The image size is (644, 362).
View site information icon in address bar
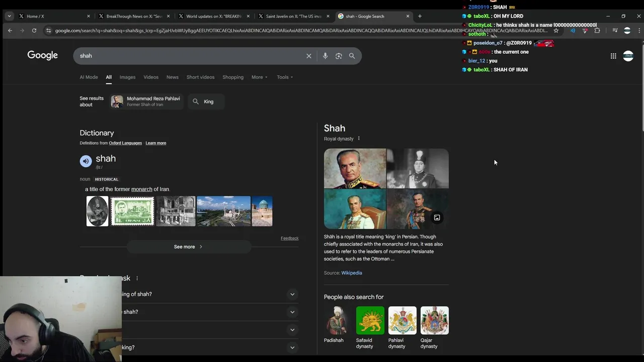pyautogui.click(x=48, y=31)
